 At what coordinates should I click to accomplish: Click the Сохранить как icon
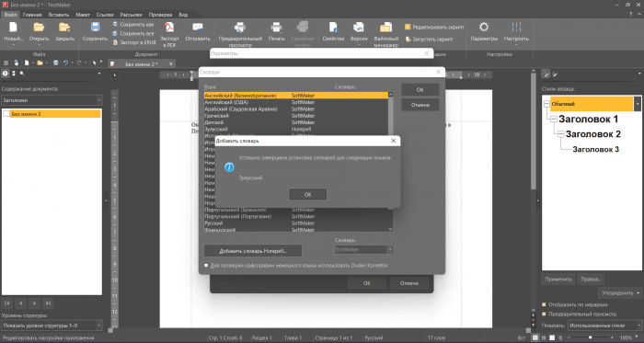115,25
